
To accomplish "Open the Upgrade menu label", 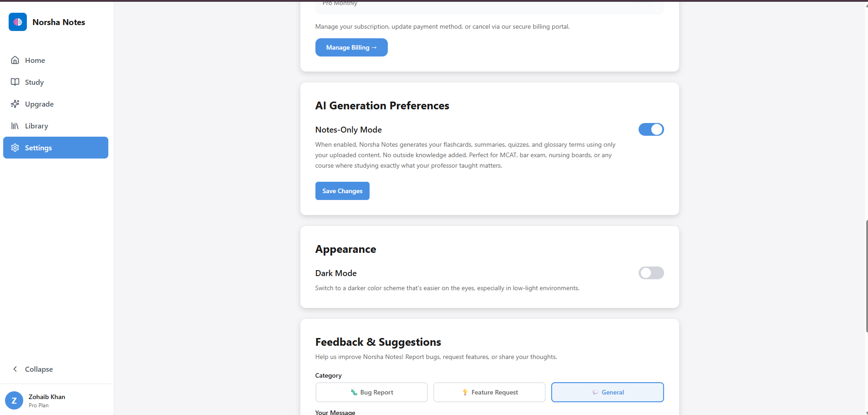I will click(x=39, y=104).
